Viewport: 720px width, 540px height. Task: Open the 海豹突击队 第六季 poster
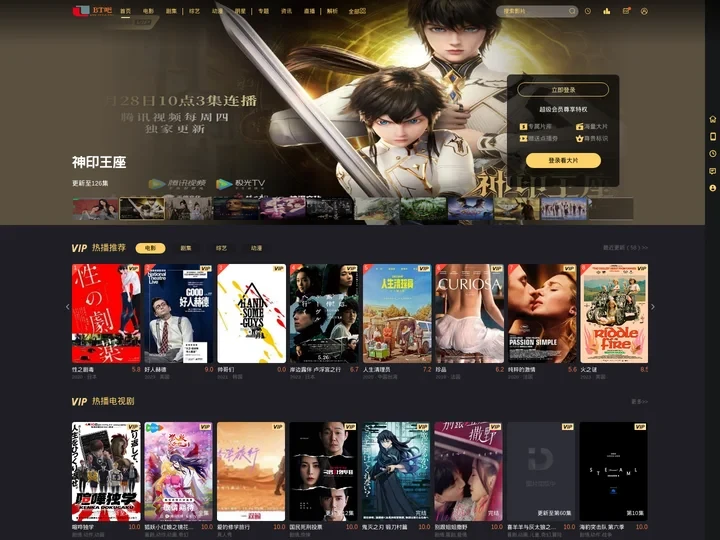[x=614, y=472]
